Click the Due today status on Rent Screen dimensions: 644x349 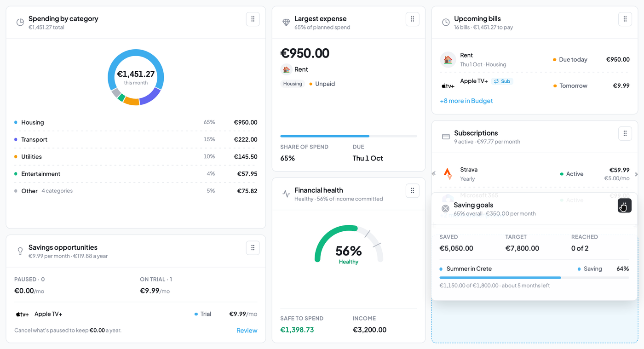click(x=570, y=60)
